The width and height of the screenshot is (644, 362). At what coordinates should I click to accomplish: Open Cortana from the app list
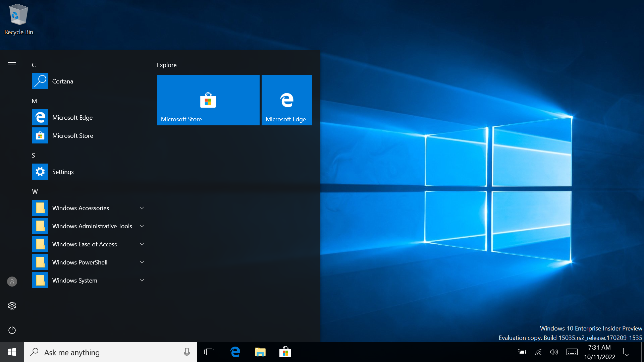click(62, 81)
